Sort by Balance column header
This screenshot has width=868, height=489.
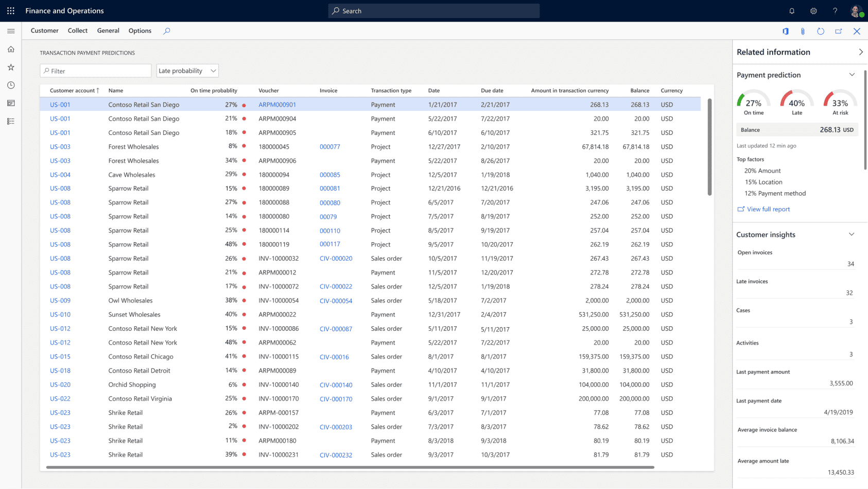pos(639,91)
